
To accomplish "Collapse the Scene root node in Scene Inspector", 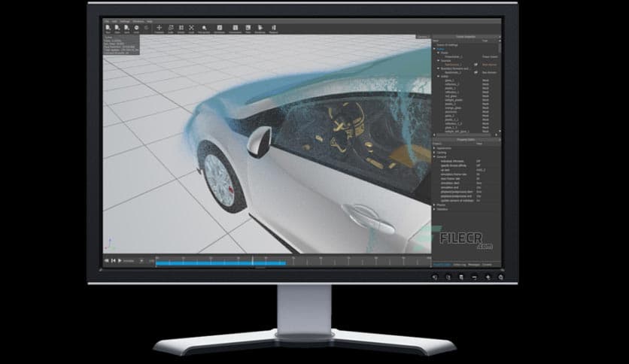I will coord(434,49).
